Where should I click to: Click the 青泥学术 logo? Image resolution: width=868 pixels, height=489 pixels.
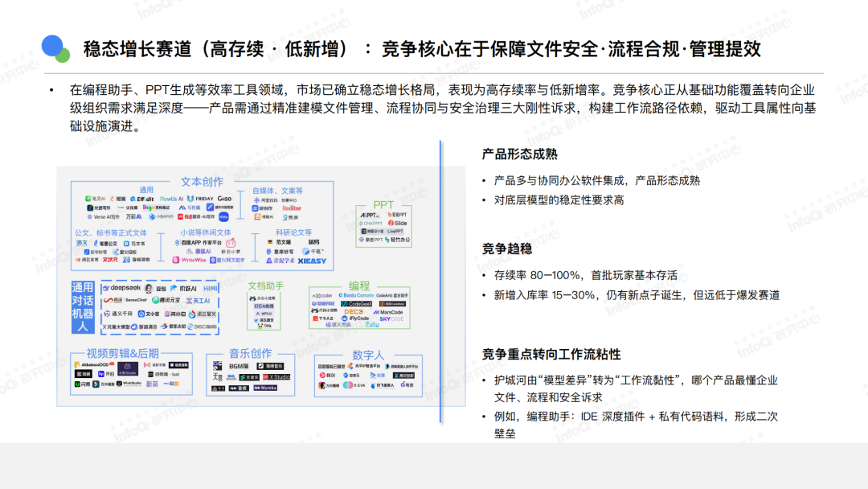280,261
